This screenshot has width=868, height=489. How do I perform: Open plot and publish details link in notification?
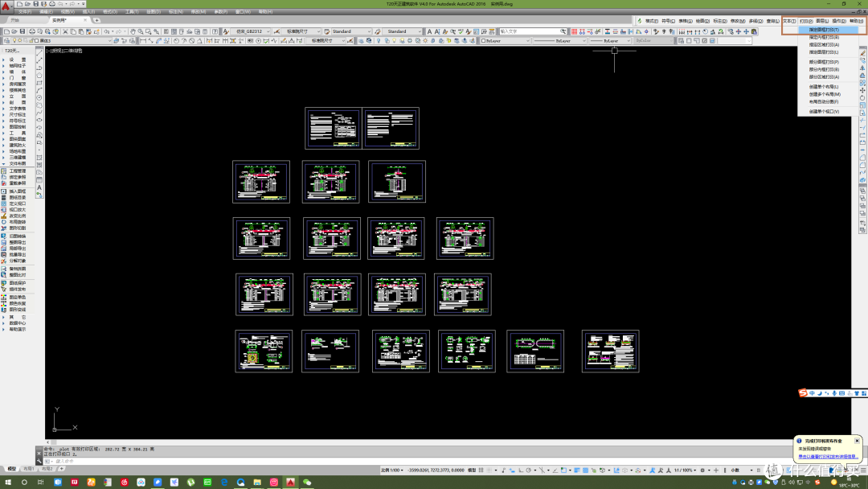[x=828, y=457]
